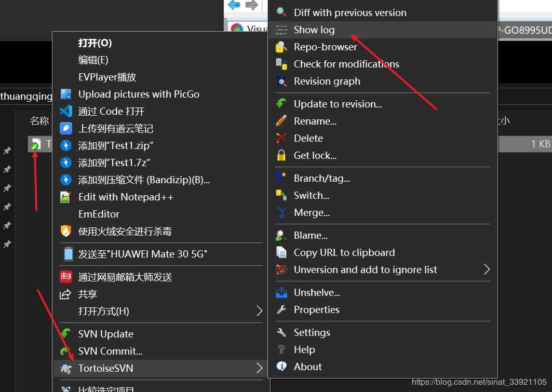Expand Unversion and add to ignore list
This screenshot has height=392, width=552.
pos(487,269)
